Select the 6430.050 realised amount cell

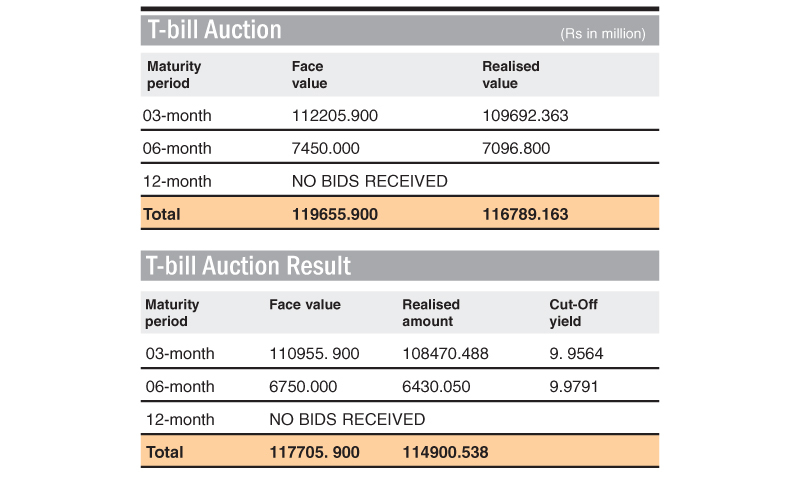[x=436, y=386]
